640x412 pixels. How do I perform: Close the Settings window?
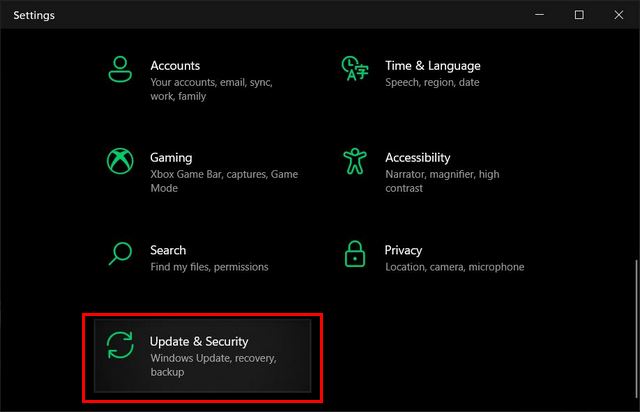click(619, 15)
